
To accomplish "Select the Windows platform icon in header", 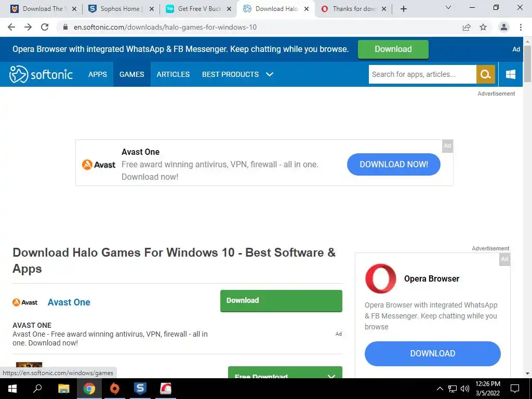I will click(510, 74).
